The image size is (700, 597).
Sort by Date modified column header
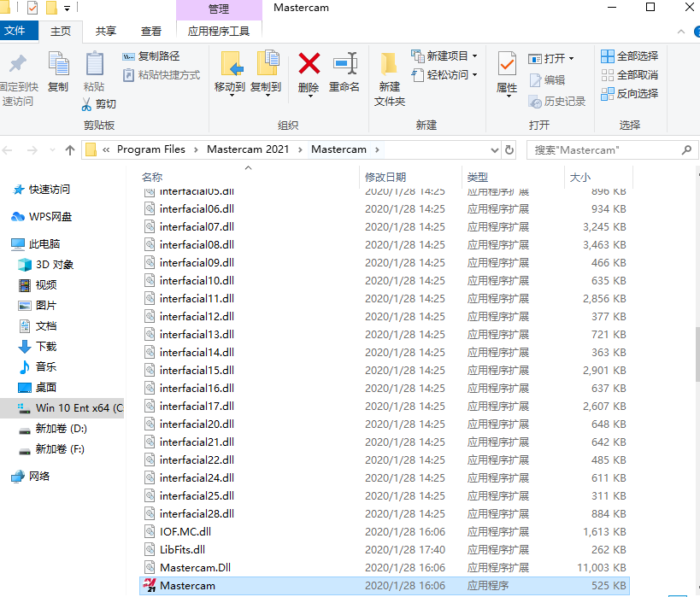410,177
